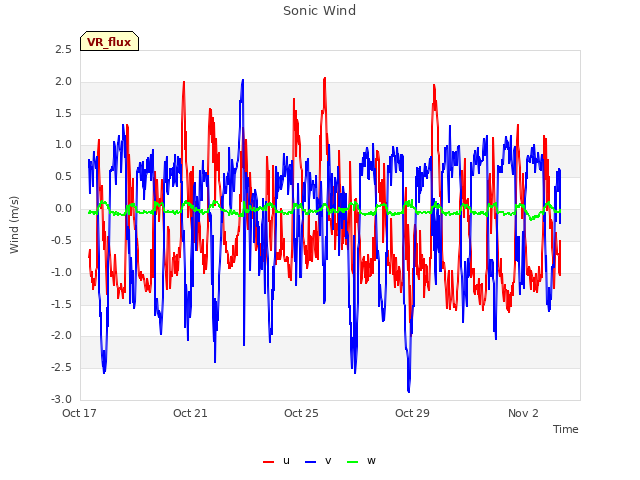Click the blue v peak near Oct 23

point(243,80)
